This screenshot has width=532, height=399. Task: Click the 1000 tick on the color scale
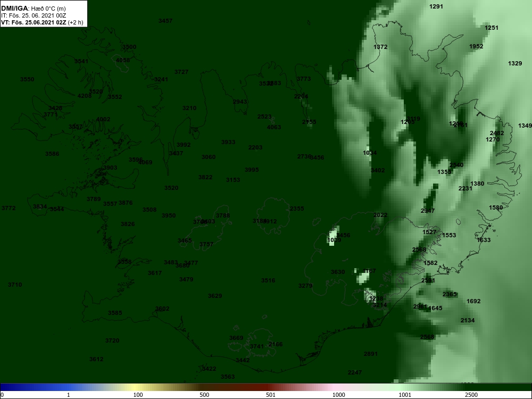(338, 395)
